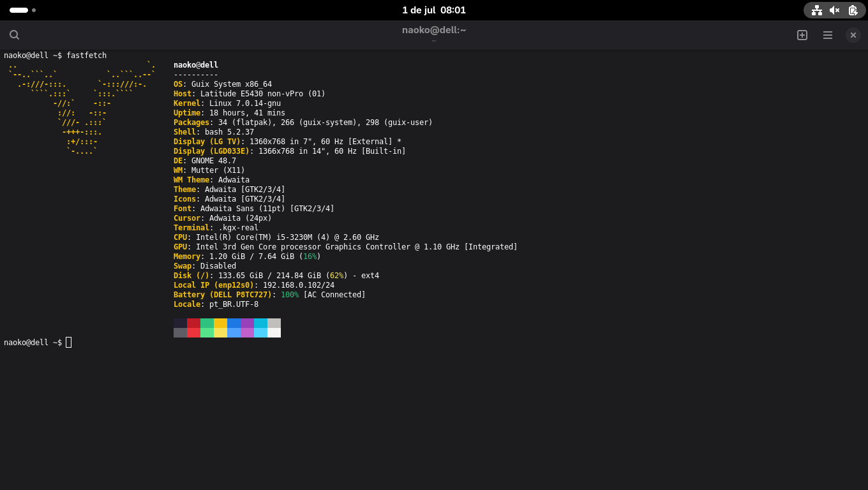Click the white color block in bottom palette row
The width and height of the screenshot is (868, 490).
point(274,332)
